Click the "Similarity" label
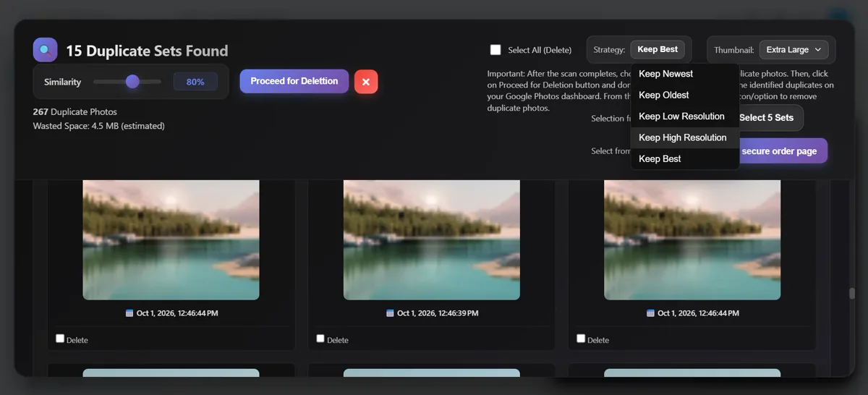 tap(62, 82)
